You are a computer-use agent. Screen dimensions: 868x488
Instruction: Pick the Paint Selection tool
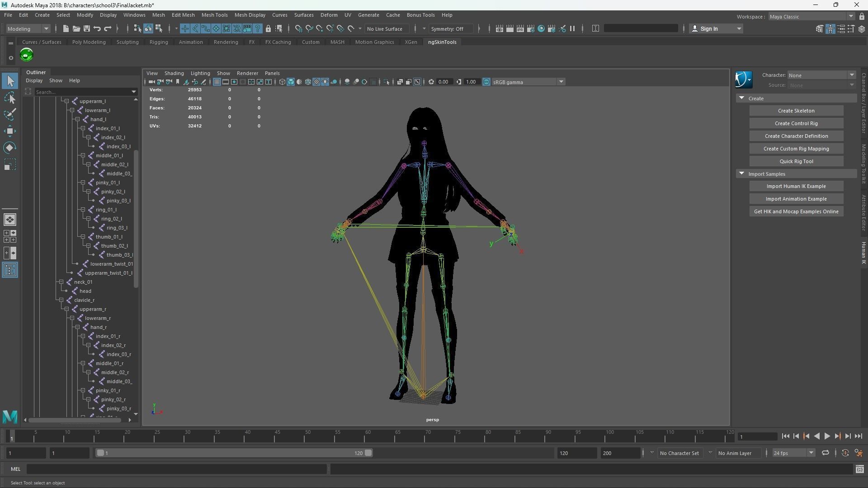click(x=10, y=114)
